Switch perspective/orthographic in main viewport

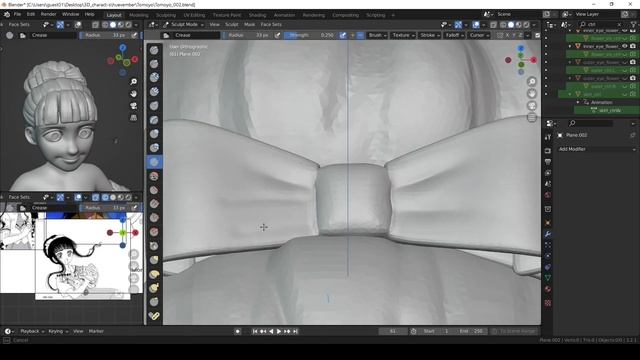pyautogui.click(x=532, y=118)
